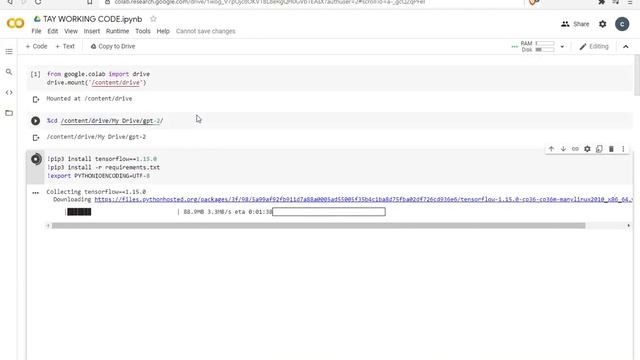Viewport: 640px width, 360px height.
Task: Click the notebook title TAY WORKING CODE.ipynb
Action: point(93,19)
